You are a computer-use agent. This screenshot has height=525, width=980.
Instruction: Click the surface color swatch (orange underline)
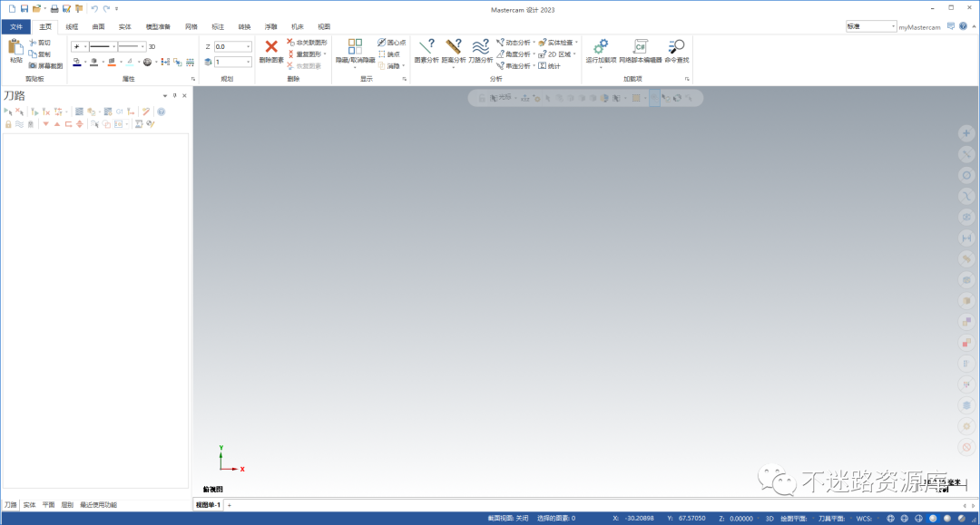(x=112, y=62)
